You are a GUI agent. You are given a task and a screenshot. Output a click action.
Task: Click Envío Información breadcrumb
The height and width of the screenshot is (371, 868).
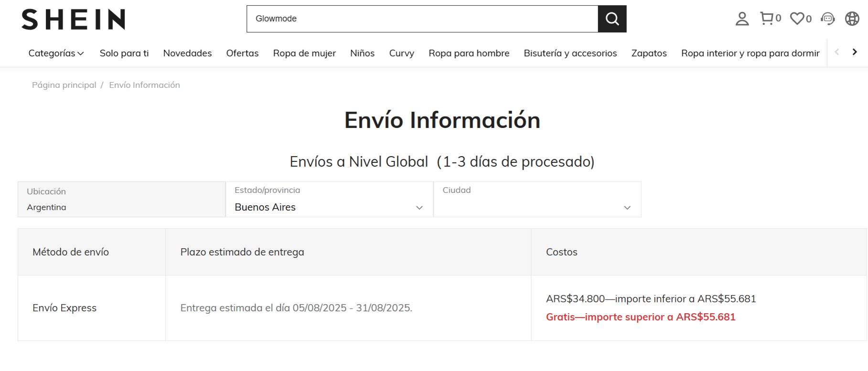click(144, 85)
